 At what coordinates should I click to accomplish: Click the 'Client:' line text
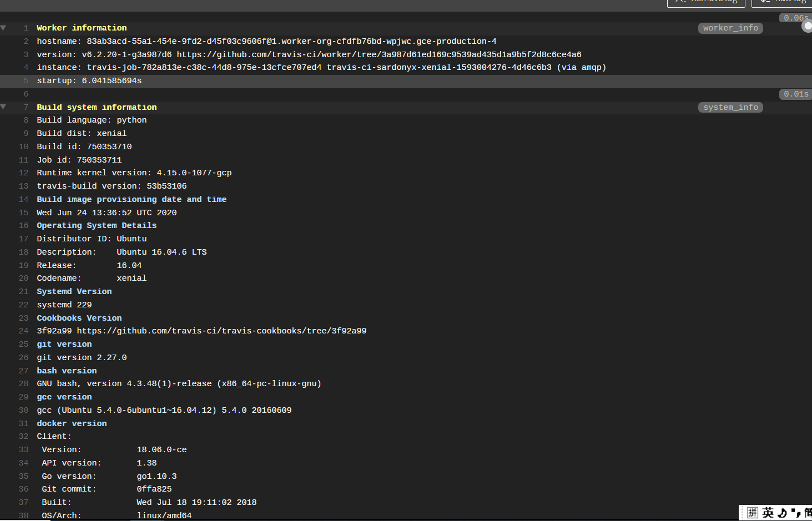pos(54,437)
